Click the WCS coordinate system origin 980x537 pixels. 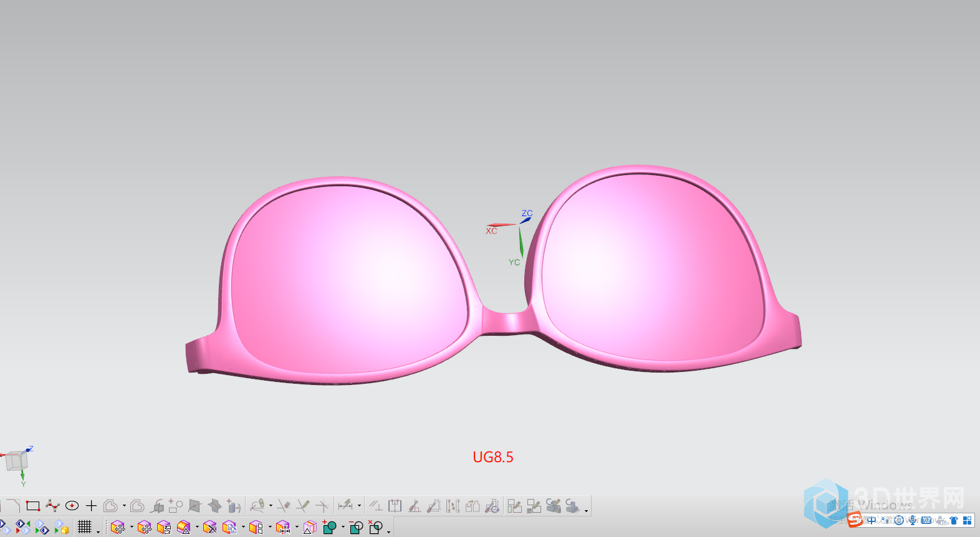pos(520,224)
